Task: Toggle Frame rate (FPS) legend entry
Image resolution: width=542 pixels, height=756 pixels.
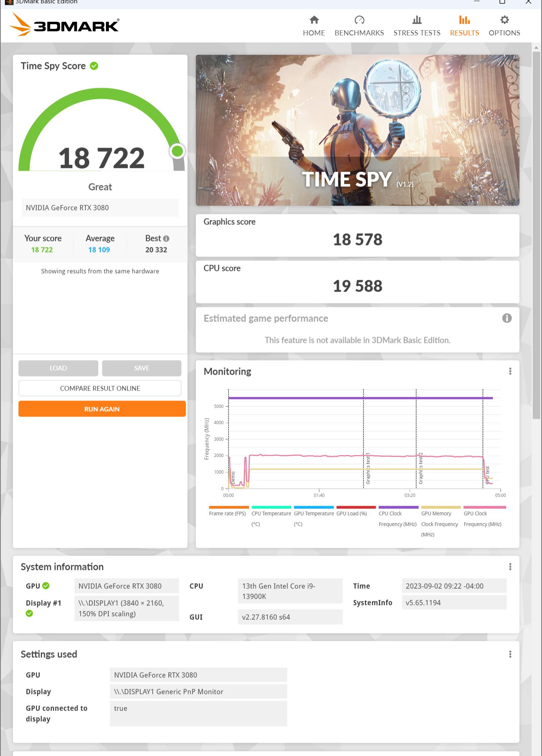Action: (228, 511)
